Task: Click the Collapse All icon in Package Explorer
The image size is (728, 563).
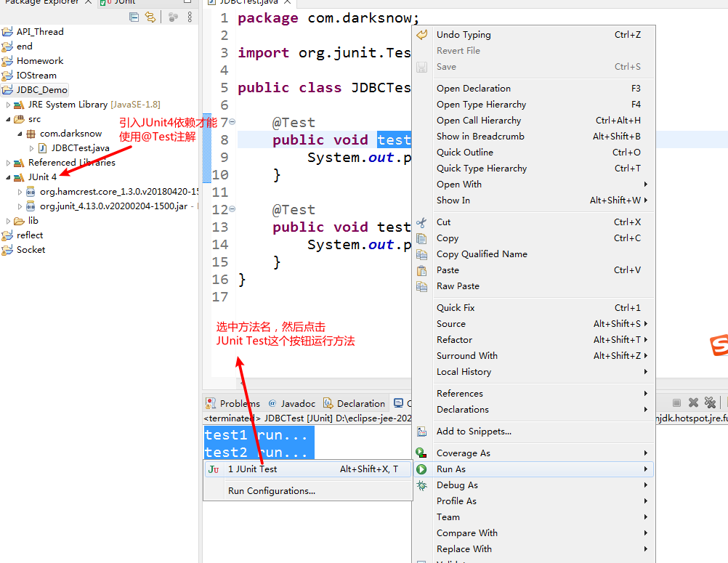Action: 134,17
